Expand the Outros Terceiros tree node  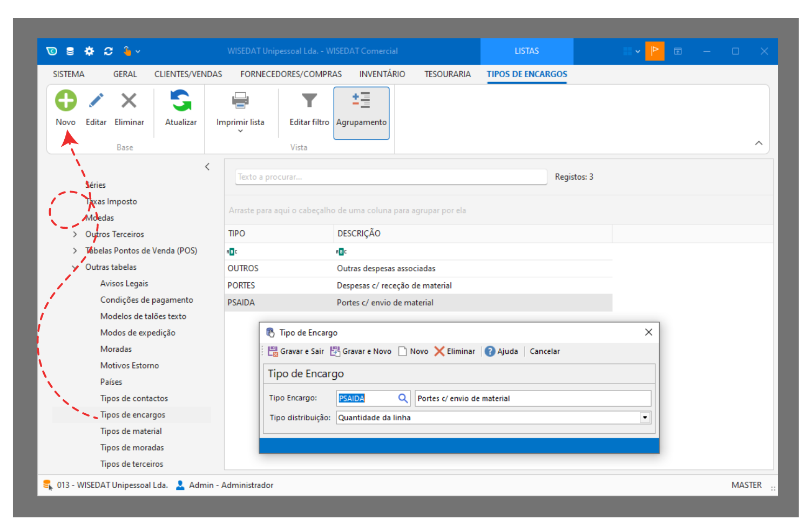tap(75, 234)
